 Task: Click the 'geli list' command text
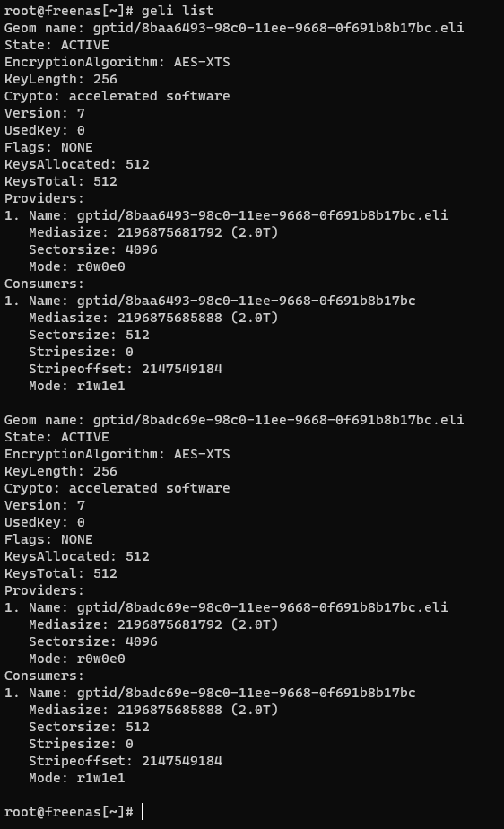[178, 11]
